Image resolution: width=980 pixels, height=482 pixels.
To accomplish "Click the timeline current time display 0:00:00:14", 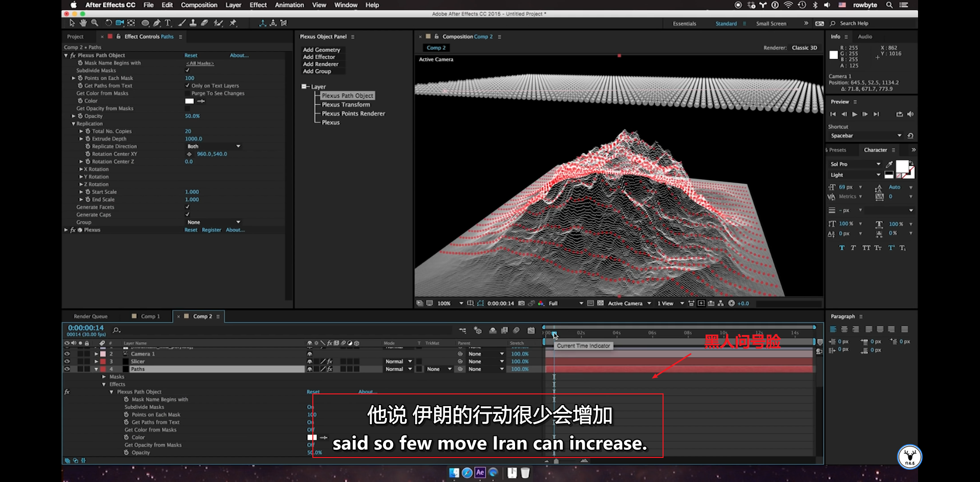I will pyautogui.click(x=86, y=328).
